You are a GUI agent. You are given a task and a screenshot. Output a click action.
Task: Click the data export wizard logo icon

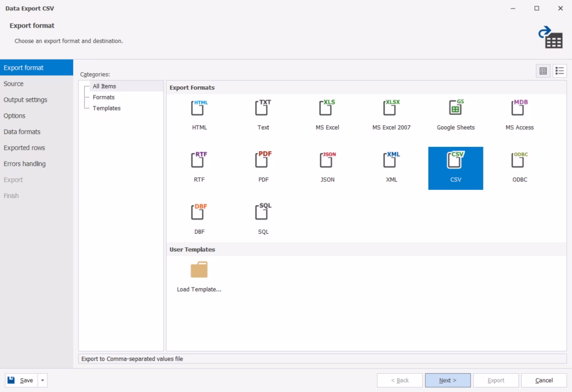550,37
